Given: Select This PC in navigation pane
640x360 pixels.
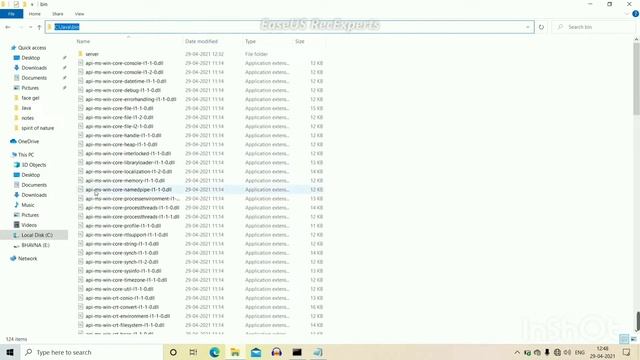Looking at the screenshot, I should click(26, 155).
